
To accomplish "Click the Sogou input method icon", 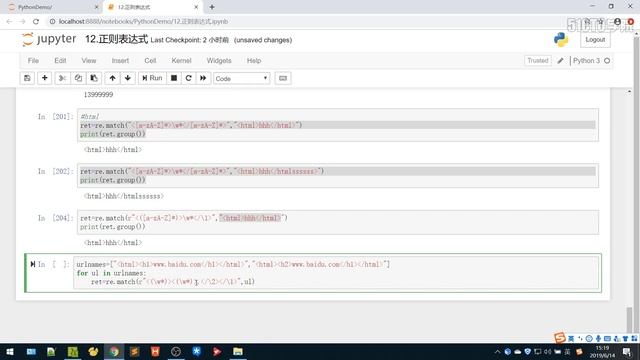I will [x=560, y=338].
